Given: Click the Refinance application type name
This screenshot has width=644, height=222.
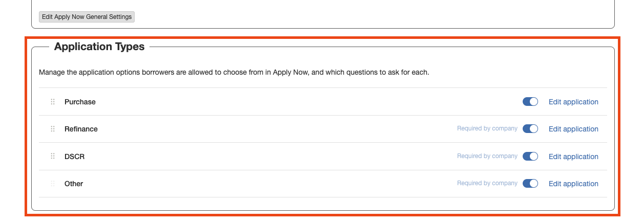Looking at the screenshot, I should (81, 129).
